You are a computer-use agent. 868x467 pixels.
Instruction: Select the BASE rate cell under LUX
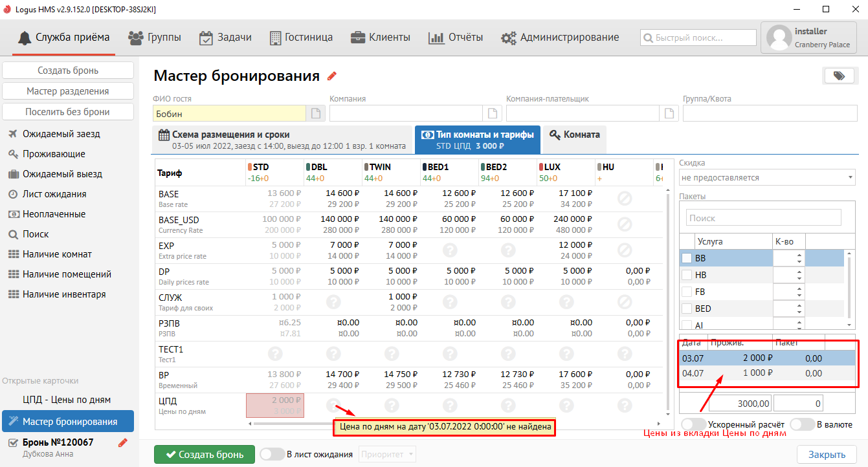566,199
